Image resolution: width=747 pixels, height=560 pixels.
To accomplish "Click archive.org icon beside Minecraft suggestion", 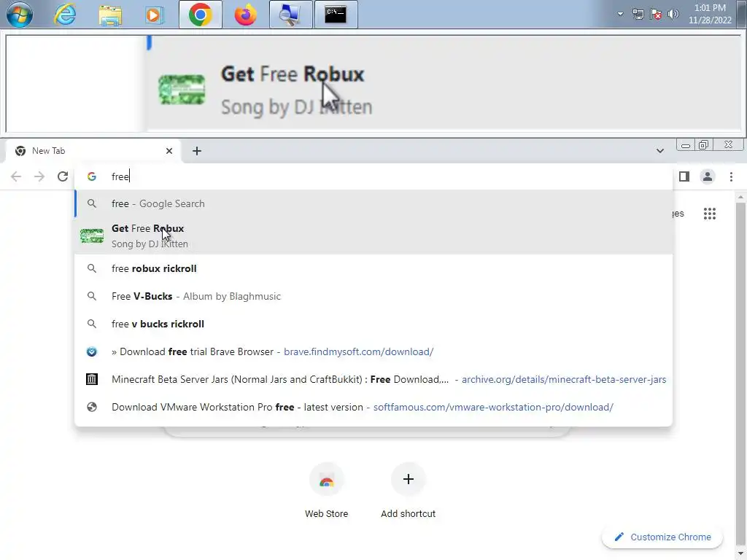I will [x=91, y=379].
